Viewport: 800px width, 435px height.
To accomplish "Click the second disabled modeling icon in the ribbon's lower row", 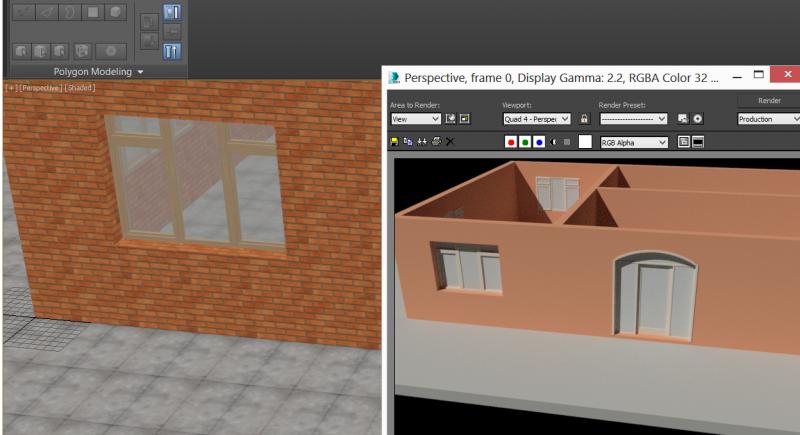I will click(x=40, y=51).
